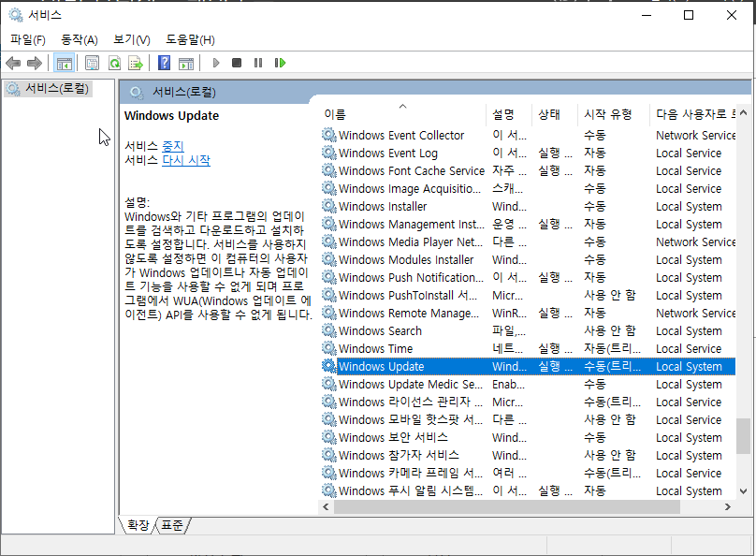
Task: Click the Export List toolbar icon
Action: click(x=136, y=63)
